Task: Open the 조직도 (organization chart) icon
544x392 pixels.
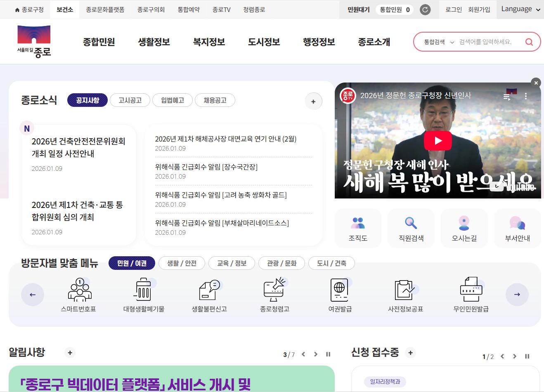Action: tap(357, 228)
